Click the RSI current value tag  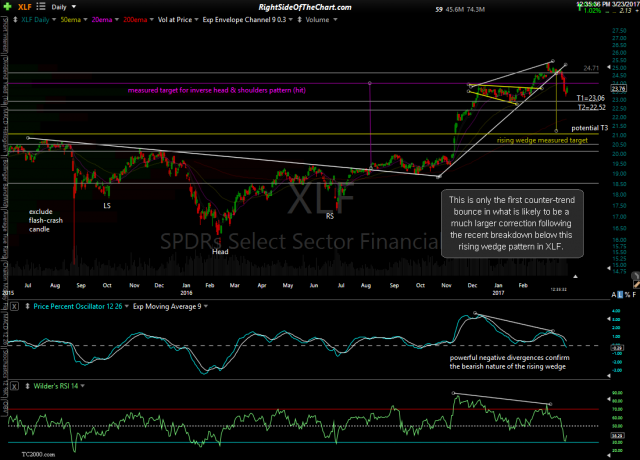[x=616, y=436]
